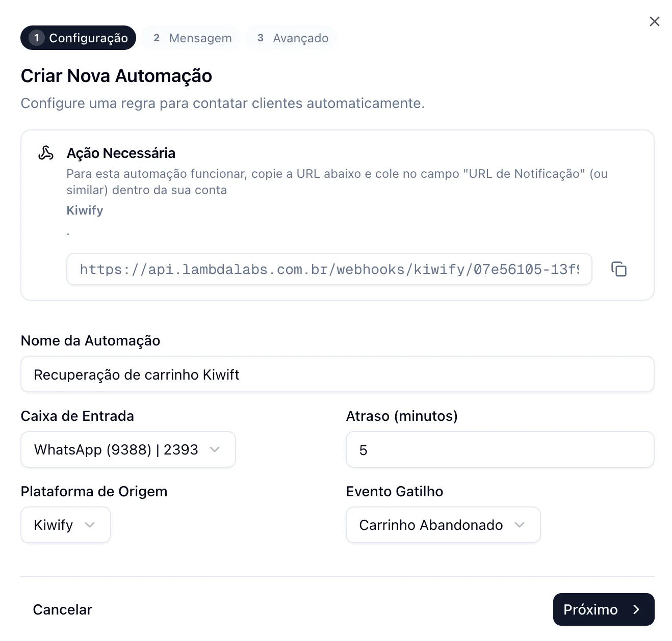Click the step 2 number badge
The width and height of the screenshot is (672, 641).
157,38
